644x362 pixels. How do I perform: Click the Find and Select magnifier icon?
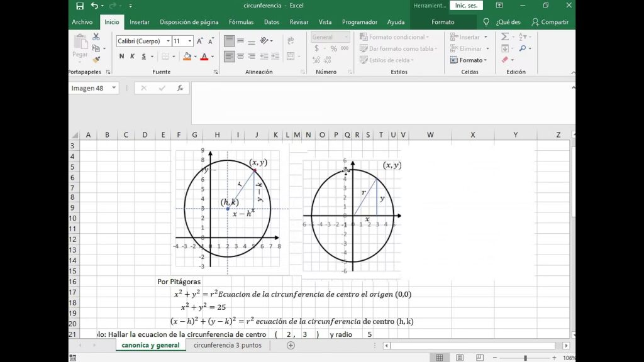point(523,48)
